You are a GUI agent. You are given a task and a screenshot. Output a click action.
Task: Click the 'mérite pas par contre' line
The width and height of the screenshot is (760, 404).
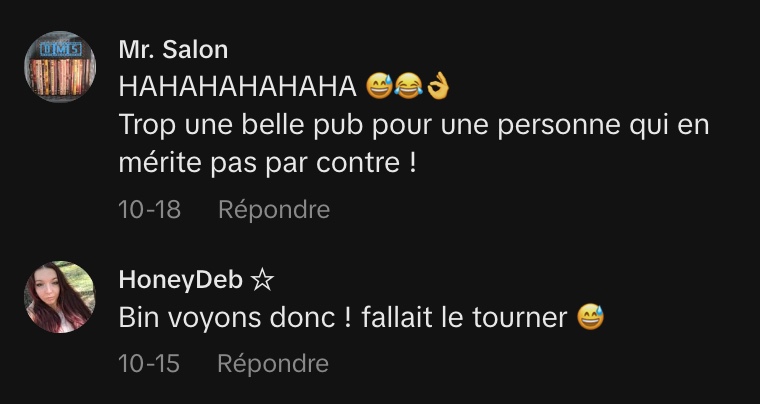coord(268,163)
